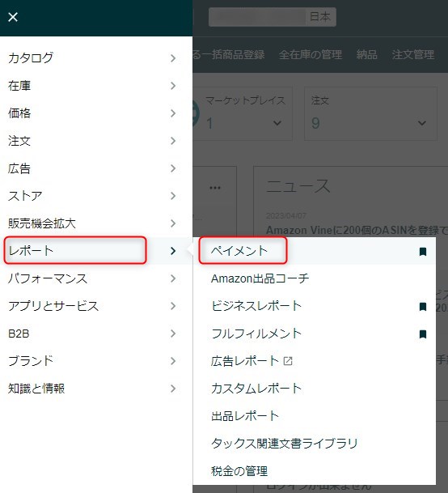Choose タックス関連文書ライブラリ in submenu
Screen dimensions: 448x493
285,444
